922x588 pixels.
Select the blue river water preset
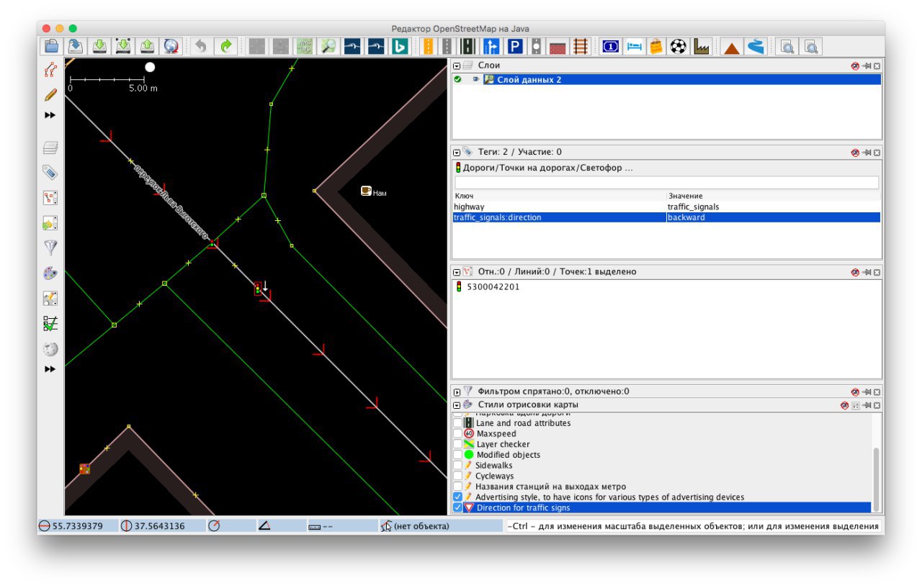[x=755, y=46]
